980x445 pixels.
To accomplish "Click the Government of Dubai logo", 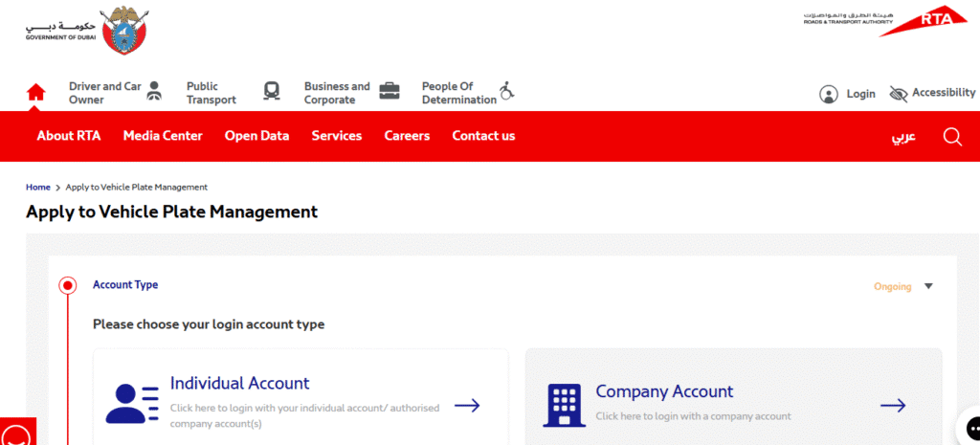I will 88,29.
